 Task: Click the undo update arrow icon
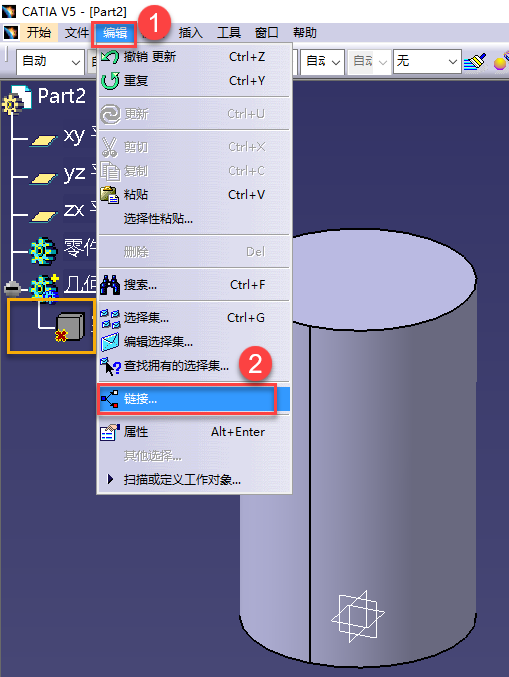(110, 57)
